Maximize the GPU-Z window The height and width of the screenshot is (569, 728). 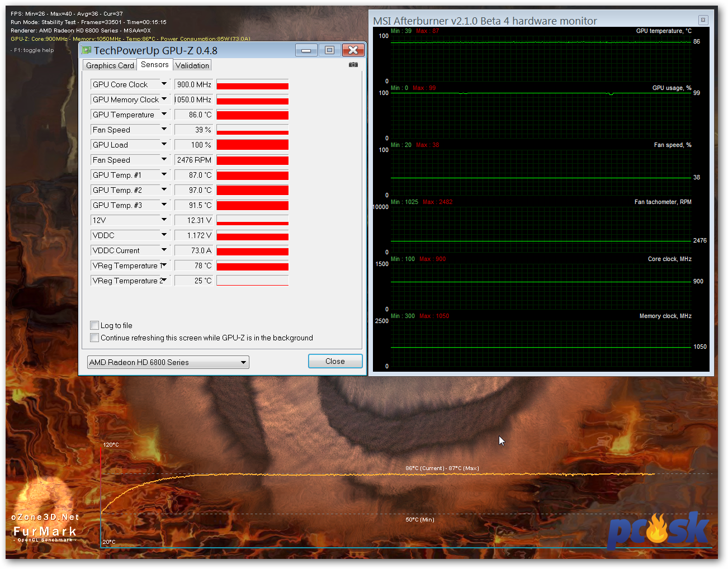coord(329,50)
